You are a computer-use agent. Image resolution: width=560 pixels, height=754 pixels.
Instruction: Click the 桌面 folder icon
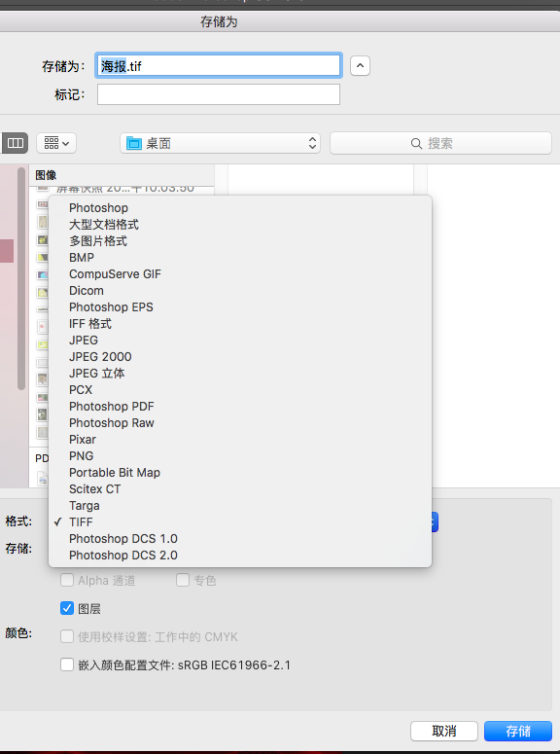pyautogui.click(x=133, y=143)
